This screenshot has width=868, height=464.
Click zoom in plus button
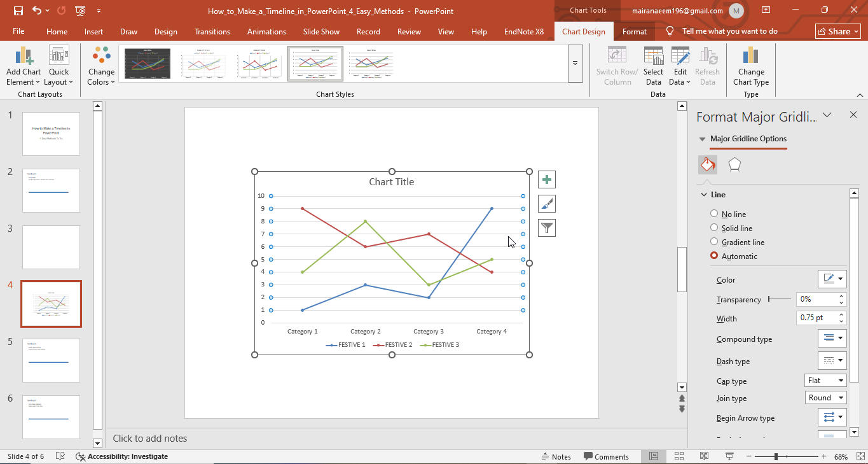point(824,456)
